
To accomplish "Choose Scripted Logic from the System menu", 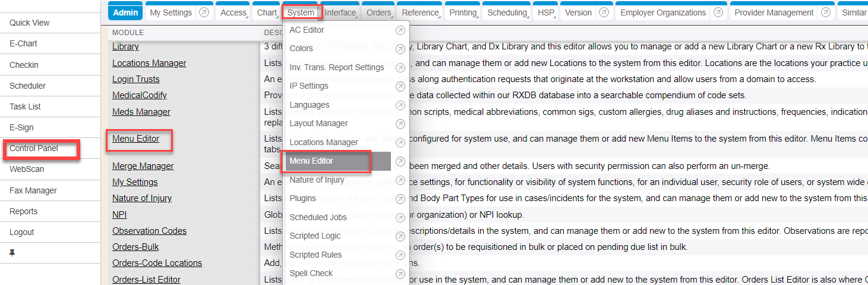I will (314, 236).
